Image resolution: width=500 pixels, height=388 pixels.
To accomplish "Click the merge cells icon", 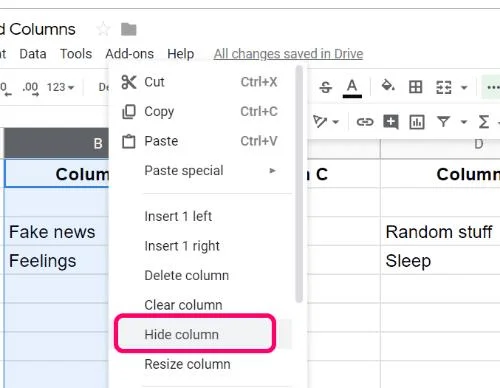I will (x=444, y=87).
